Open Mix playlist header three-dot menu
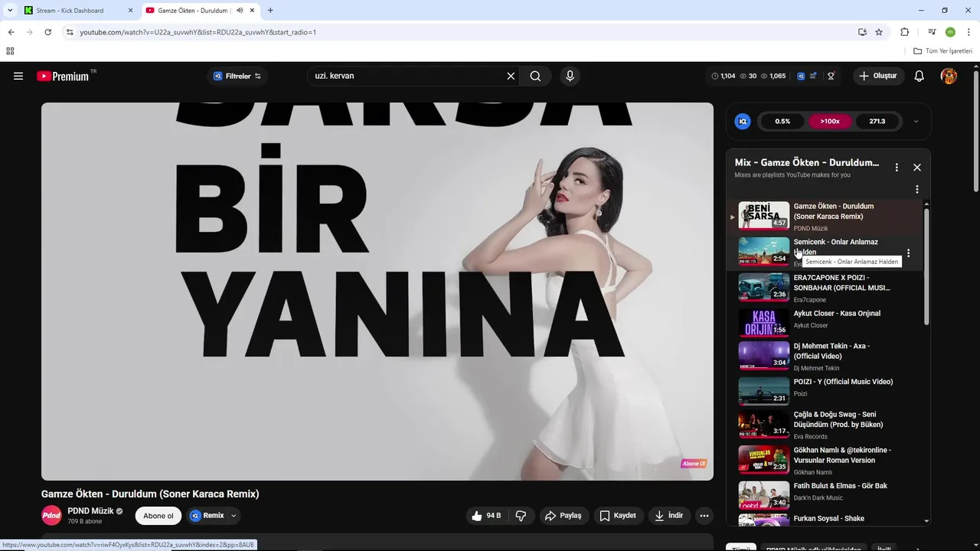 pyautogui.click(x=897, y=167)
